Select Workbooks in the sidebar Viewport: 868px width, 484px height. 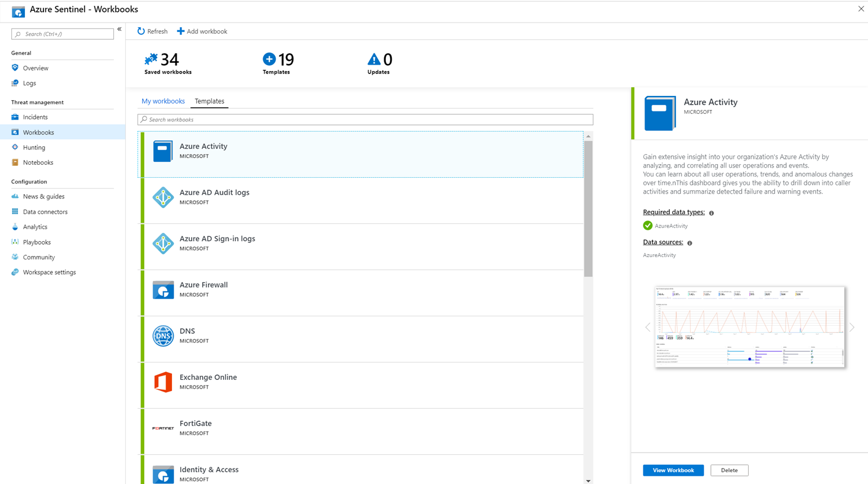coord(63,132)
